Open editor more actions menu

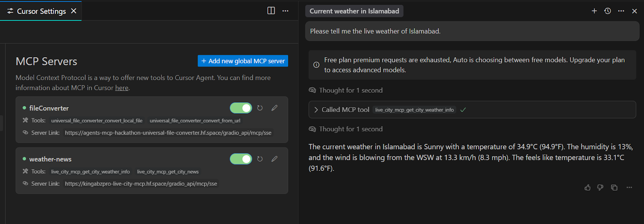click(285, 11)
